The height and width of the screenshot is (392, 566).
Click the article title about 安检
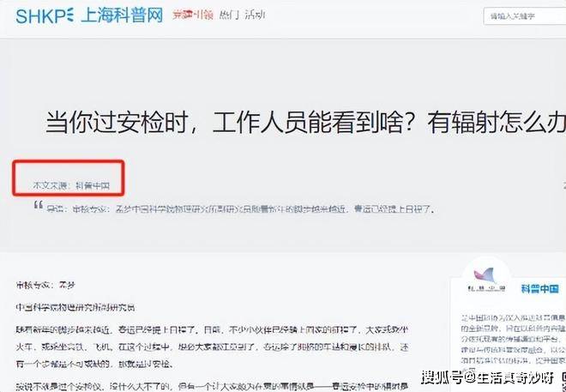point(305,123)
